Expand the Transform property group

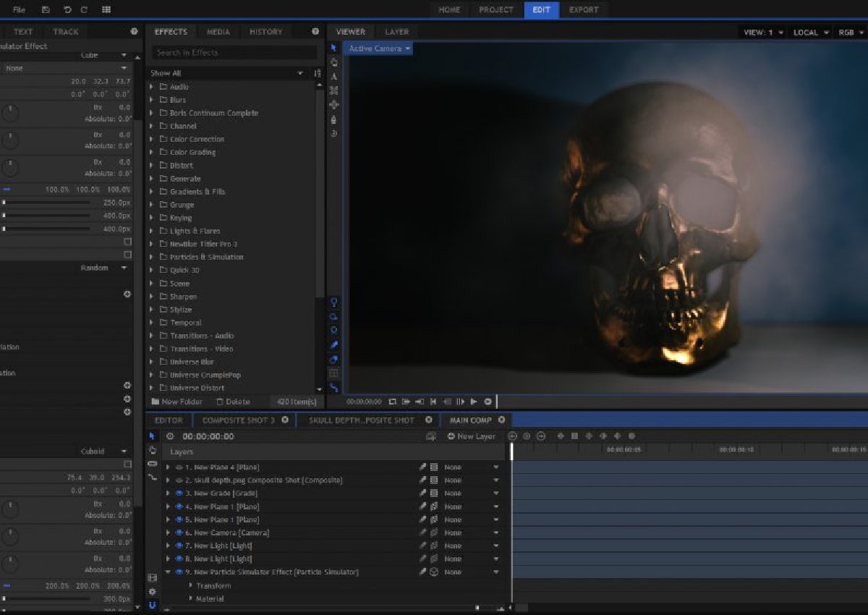click(191, 585)
